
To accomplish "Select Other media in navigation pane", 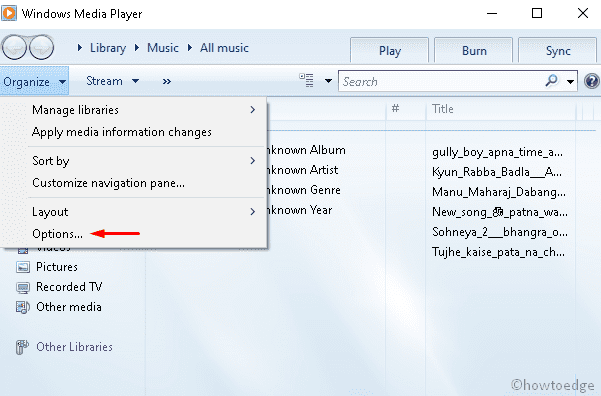I will [69, 307].
